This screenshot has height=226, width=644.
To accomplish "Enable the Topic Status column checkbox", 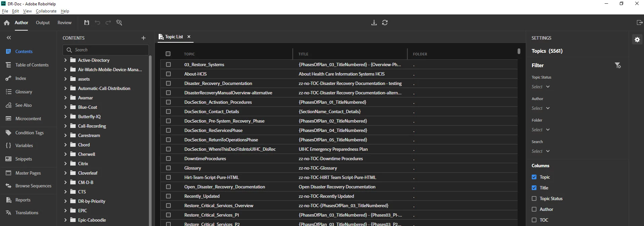I will point(534,198).
